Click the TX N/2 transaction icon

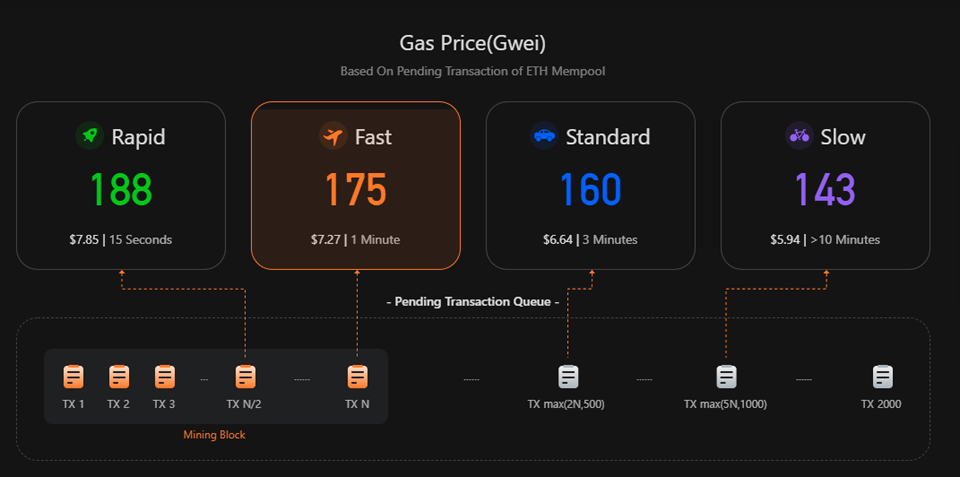tap(245, 377)
